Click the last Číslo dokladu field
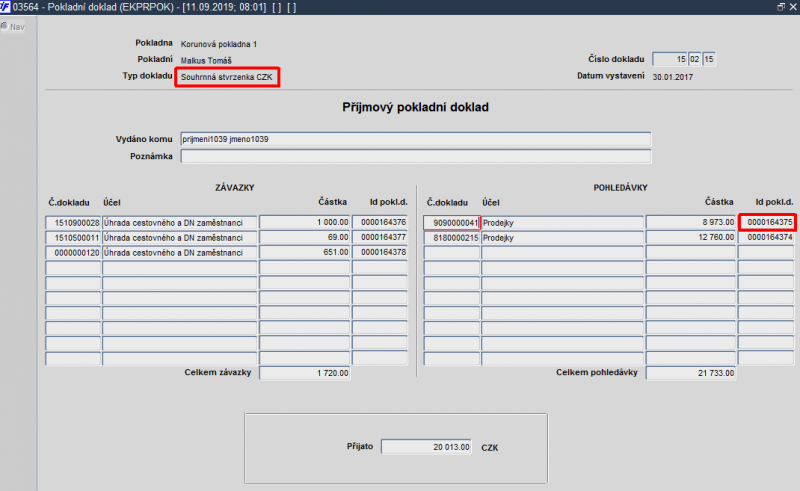The width and height of the screenshot is (800, 491). pos(709,59)
